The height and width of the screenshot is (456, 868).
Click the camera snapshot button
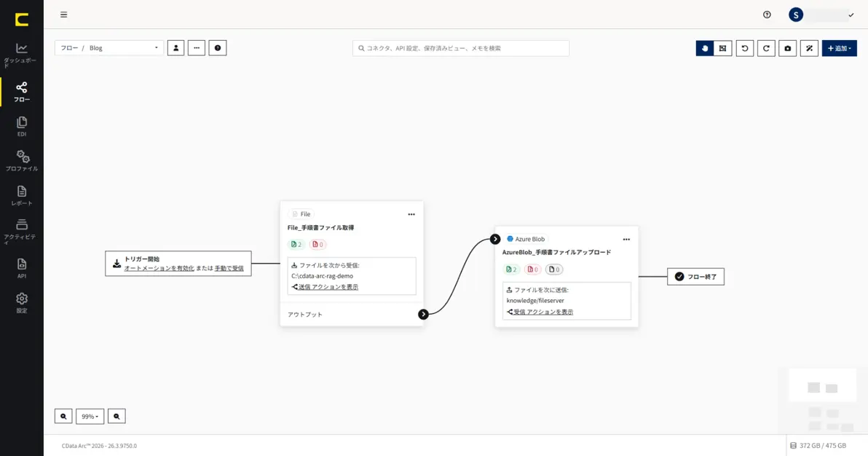point(788,48)
